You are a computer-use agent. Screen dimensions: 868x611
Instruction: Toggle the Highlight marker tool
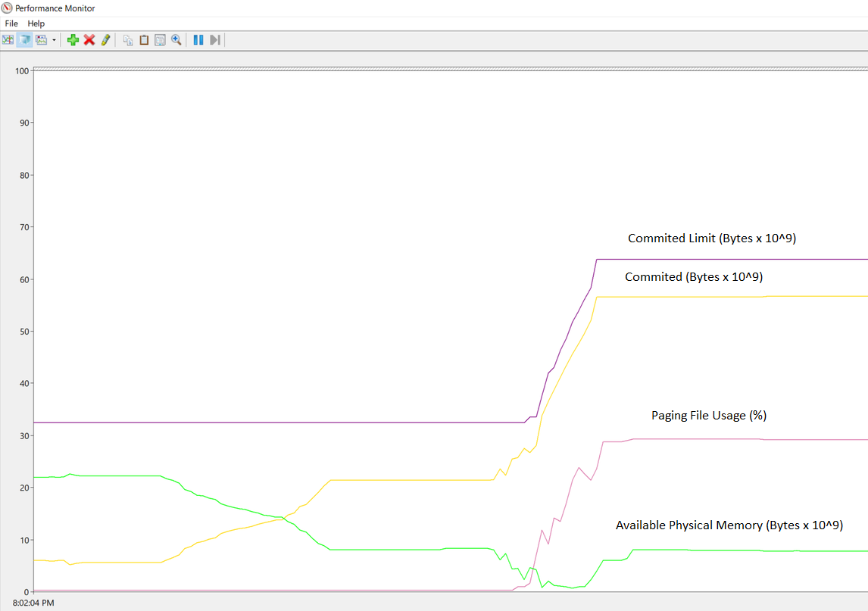(106, 40)
